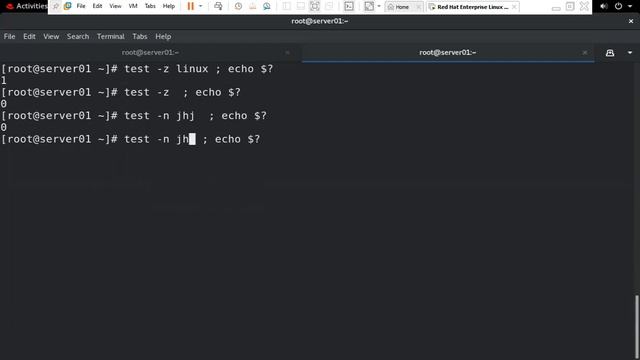Screen dimensions: 640x360
Task: Click the power icon in system tray
Action: click(618, 6)
